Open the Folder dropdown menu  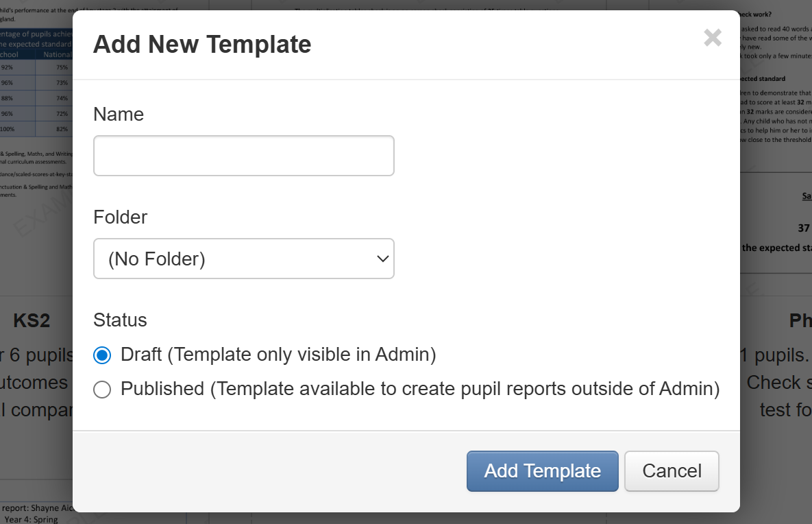tap(243, 259)
